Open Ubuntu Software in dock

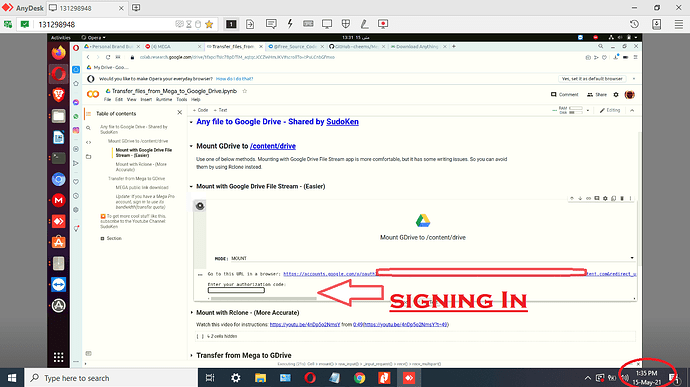[x=59, y=242]
